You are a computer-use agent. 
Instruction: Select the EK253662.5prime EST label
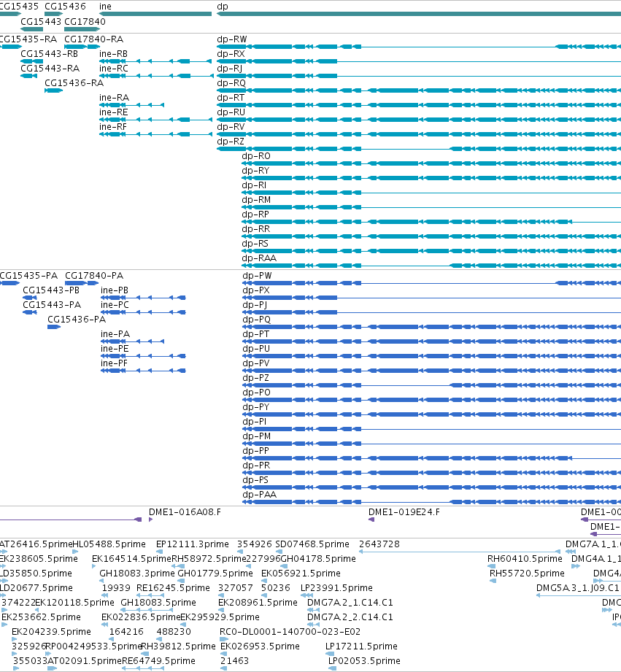pyautogui.click(x=41, y=617)
